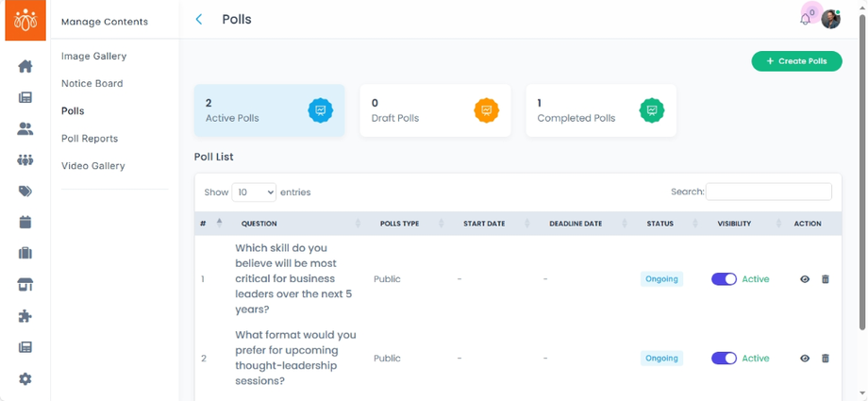The width and height of the screenshot is (868, 401).
Task: Toggle visibility of the business leaders skill poll
Action: click(724, 279)
